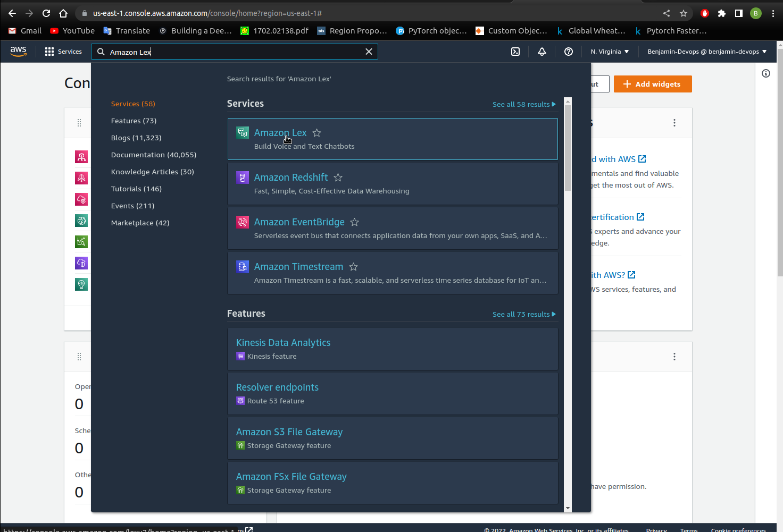Open the YouTube bookmark

pos(72,31)
